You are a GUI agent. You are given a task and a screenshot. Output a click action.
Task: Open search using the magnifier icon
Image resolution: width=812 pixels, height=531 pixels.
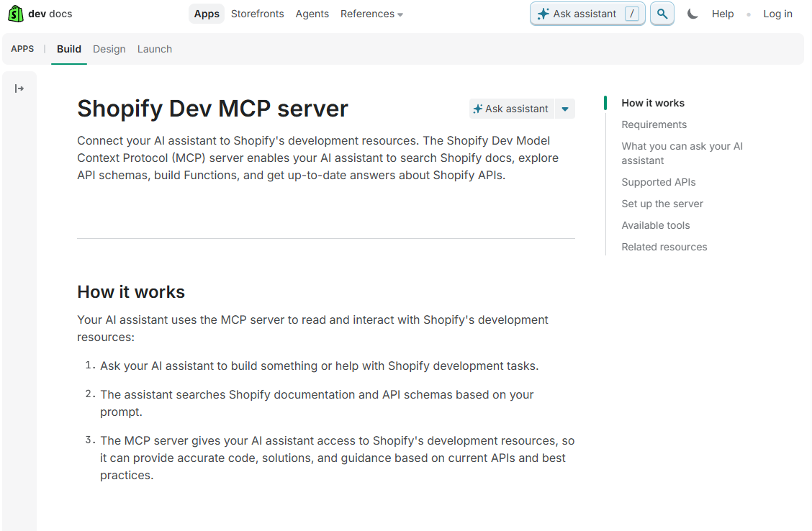coord(662,13)
